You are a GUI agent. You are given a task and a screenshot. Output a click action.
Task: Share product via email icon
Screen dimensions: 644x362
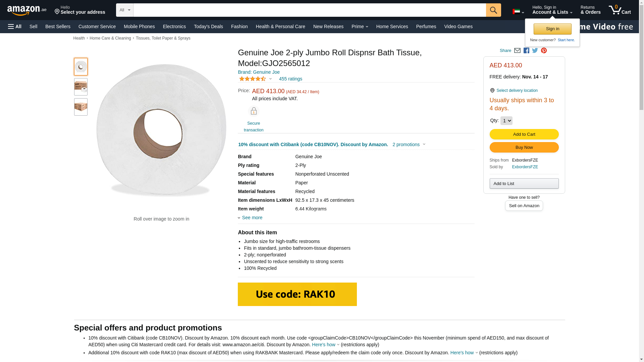[517, 51]
